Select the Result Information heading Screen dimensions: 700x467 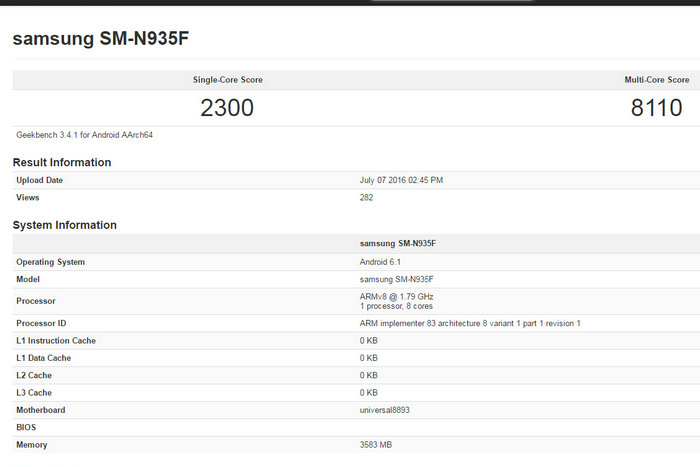[62, 163]
